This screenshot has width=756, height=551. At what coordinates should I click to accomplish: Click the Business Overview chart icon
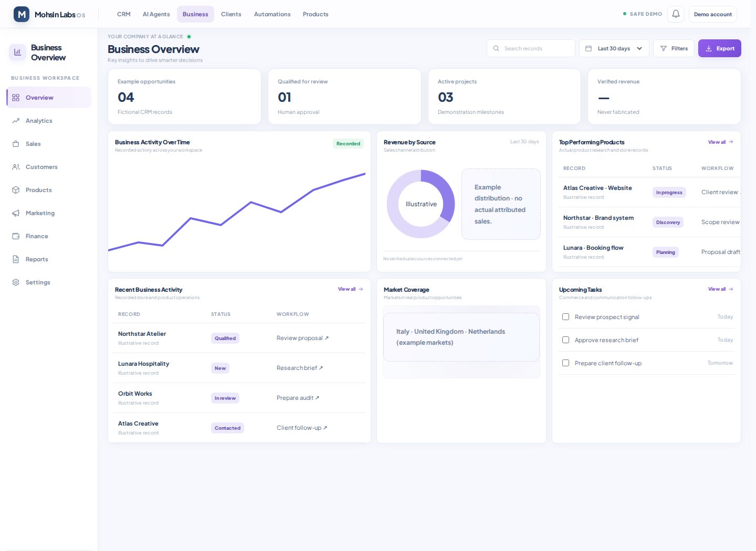pyautogui.click(x=17, y=52)
